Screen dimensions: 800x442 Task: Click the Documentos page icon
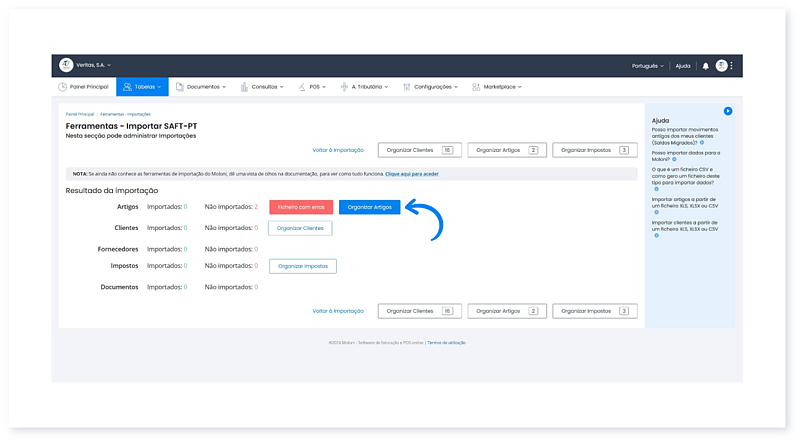click(x=179, y=87)
